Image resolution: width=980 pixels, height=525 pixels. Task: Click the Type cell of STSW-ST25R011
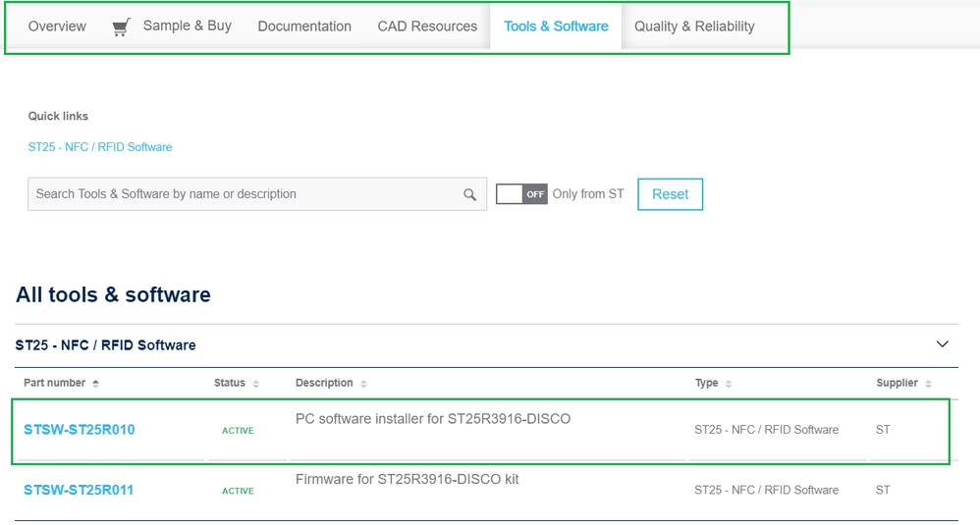click(x=766, y=490)
